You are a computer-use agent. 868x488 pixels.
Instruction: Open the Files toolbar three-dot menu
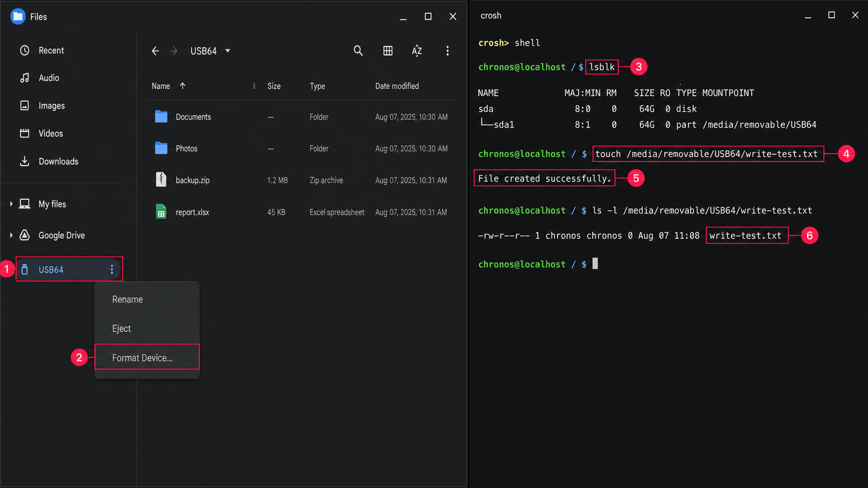click(x=448, y=51)
